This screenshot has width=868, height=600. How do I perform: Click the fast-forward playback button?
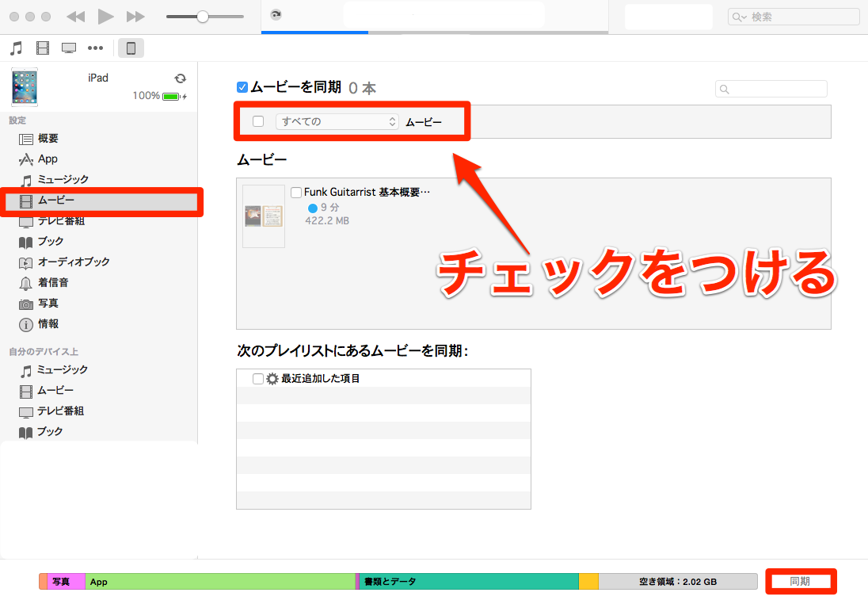pos(135,17)
